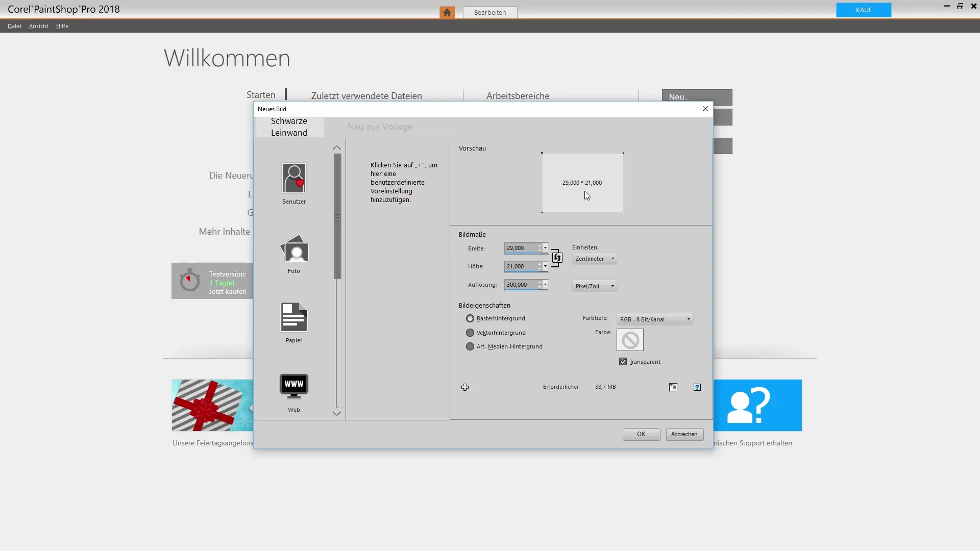Click the Höhe stepper arrows
980x551 pixels.
coord(540,266)
